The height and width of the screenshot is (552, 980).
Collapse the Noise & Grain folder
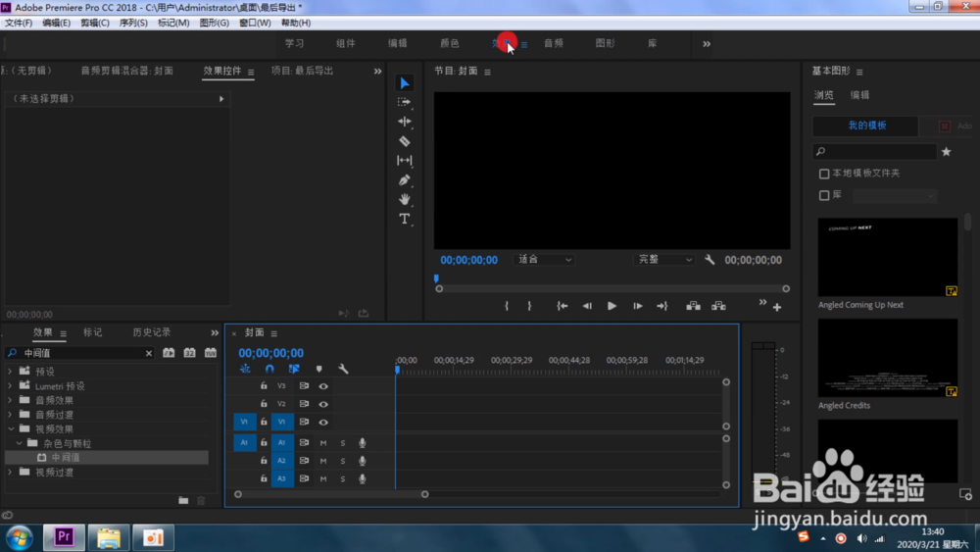pos(19,443)
